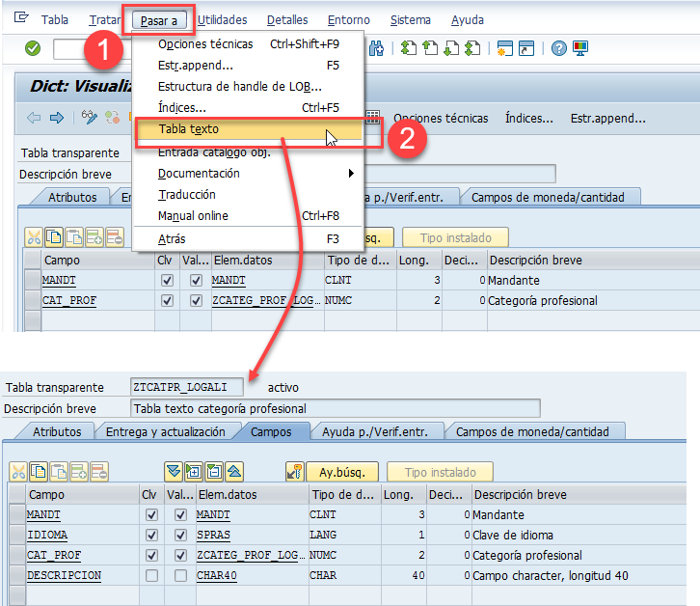Click the back arrow in the Dict toolbar

click(34, 118)
